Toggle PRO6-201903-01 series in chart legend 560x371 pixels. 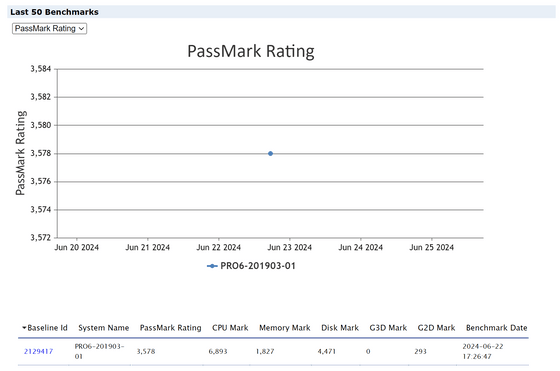[251, 266]
